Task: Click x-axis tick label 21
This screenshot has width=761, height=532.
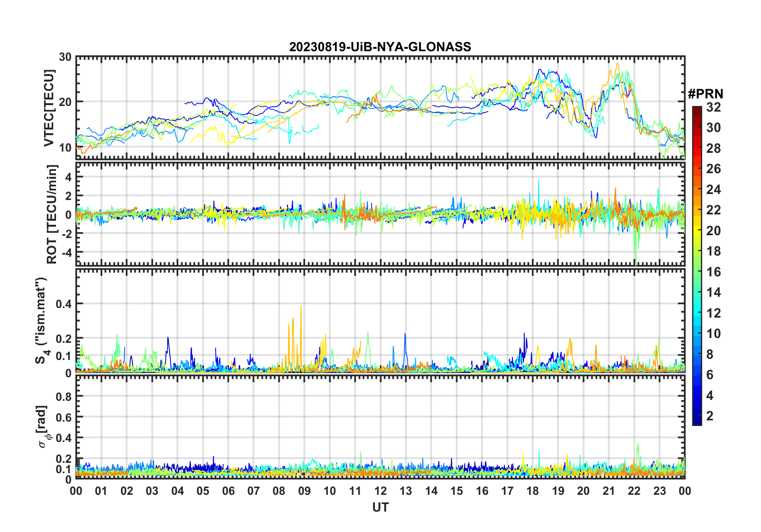Action: pos(609,491)
